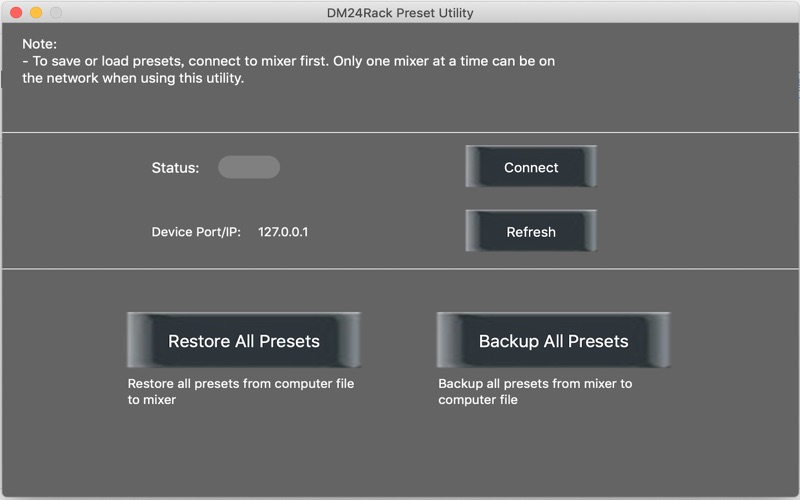
Task: Select the 127.0.0.1 device IP value
Action: (283, 232)
